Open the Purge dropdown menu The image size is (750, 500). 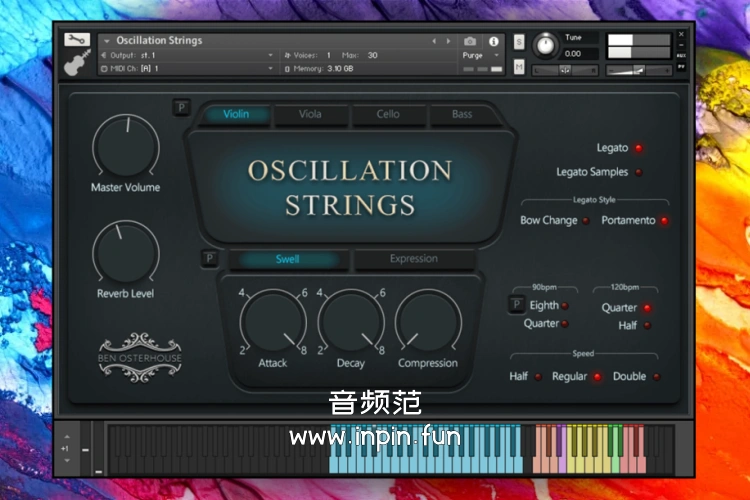click(x=481, y=56)
